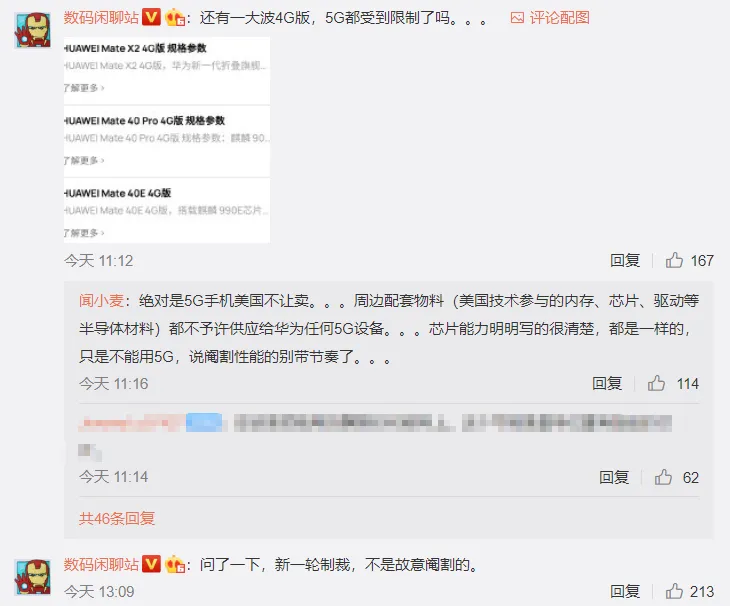The image size is (730, 606).
Task: Open 共46条回复 to view all replies
Action: click(x=117, y=518)
